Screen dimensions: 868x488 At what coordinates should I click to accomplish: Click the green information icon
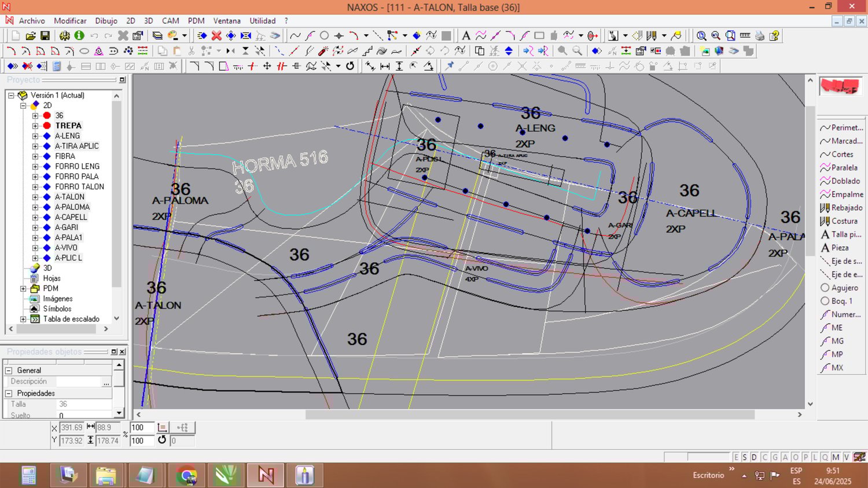point(79,36)
